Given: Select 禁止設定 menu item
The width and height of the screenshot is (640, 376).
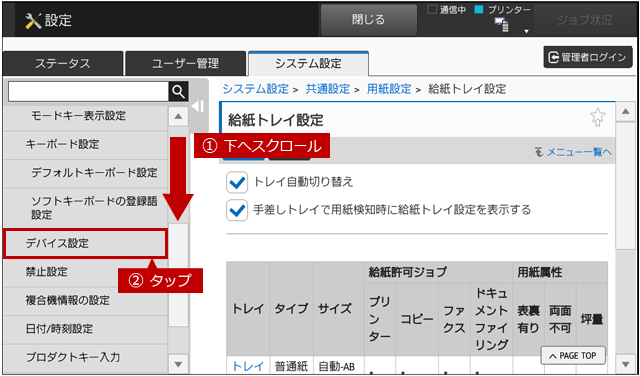Looking at the screenshot, I should click(85, 272).
